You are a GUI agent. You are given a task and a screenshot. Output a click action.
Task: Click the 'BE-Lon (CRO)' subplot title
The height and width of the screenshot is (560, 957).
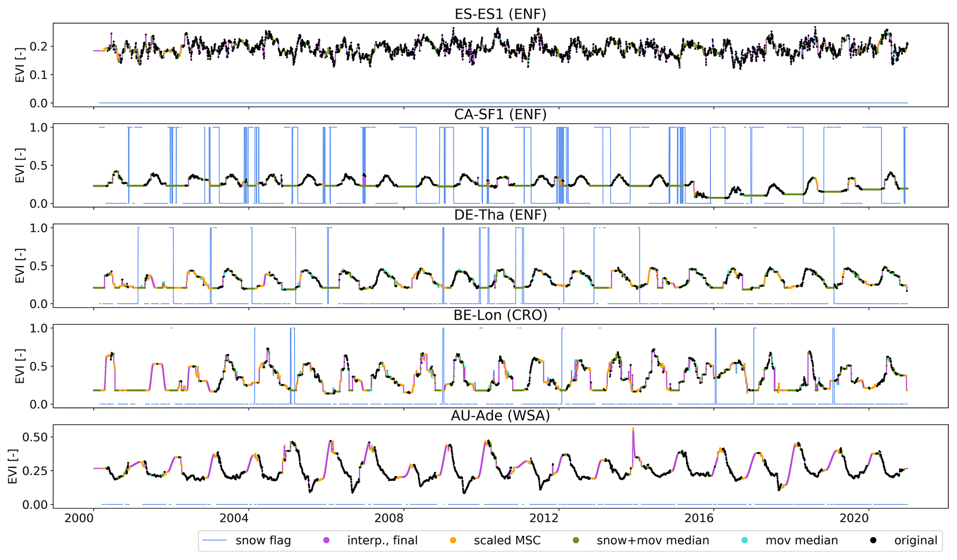[500, 316]
